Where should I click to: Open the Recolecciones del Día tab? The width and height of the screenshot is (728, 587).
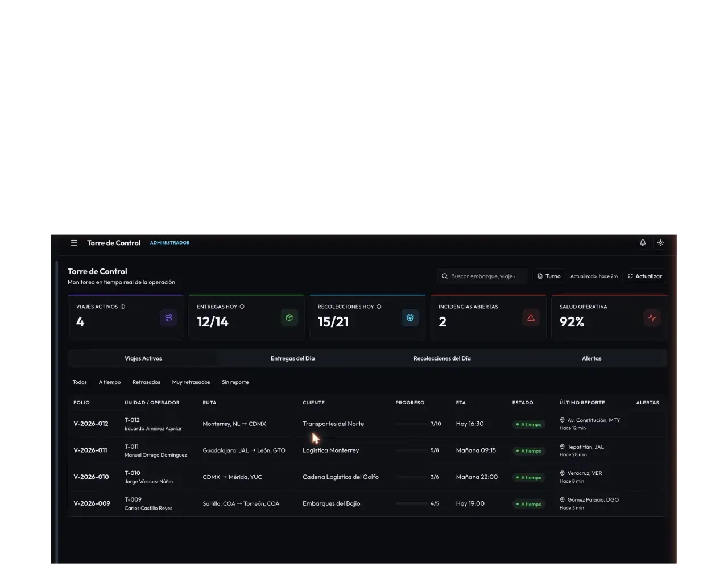pos(442,358)
